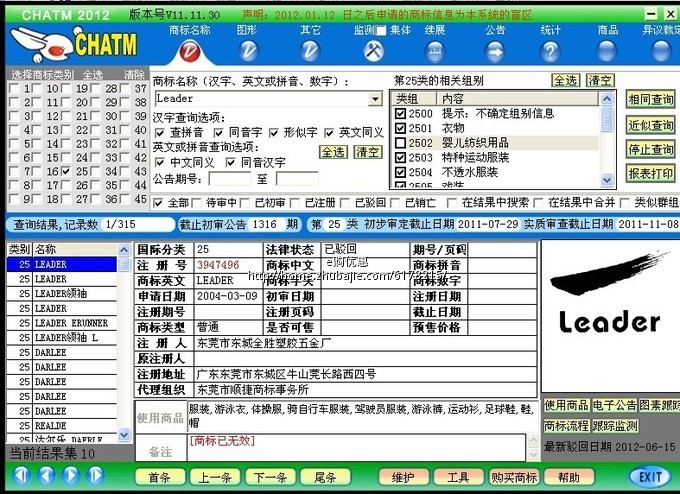The image size is (680, 494).
Task: Go to next result set arrow
Action: tap(71, 475)
